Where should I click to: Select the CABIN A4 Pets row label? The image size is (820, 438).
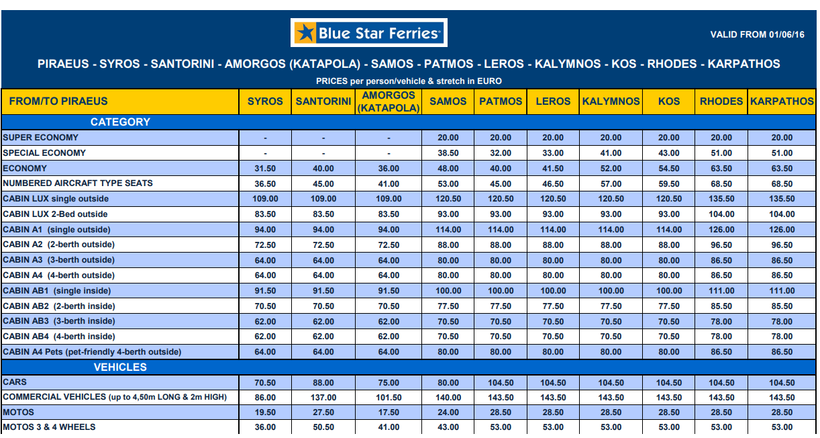[x=92, y=352]
